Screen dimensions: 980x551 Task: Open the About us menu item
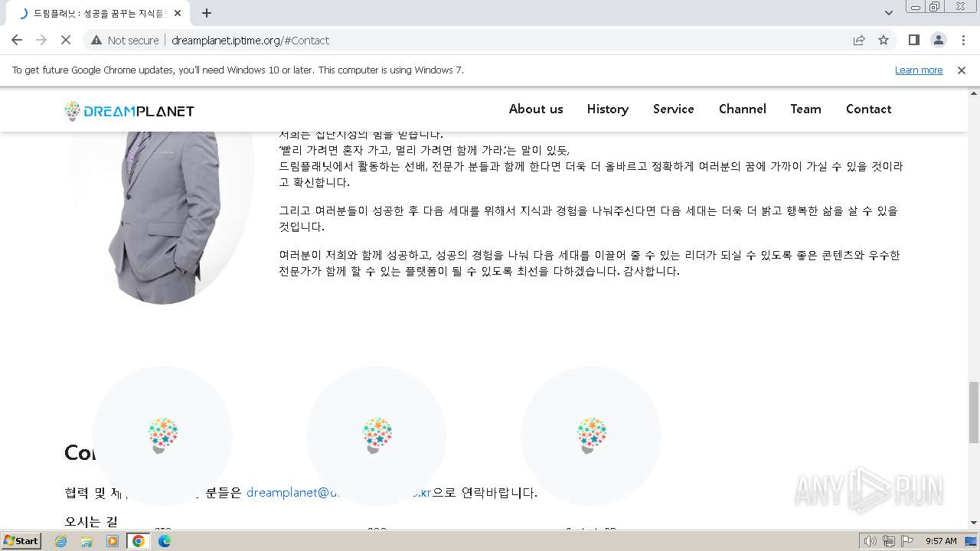tap(536, 109)
